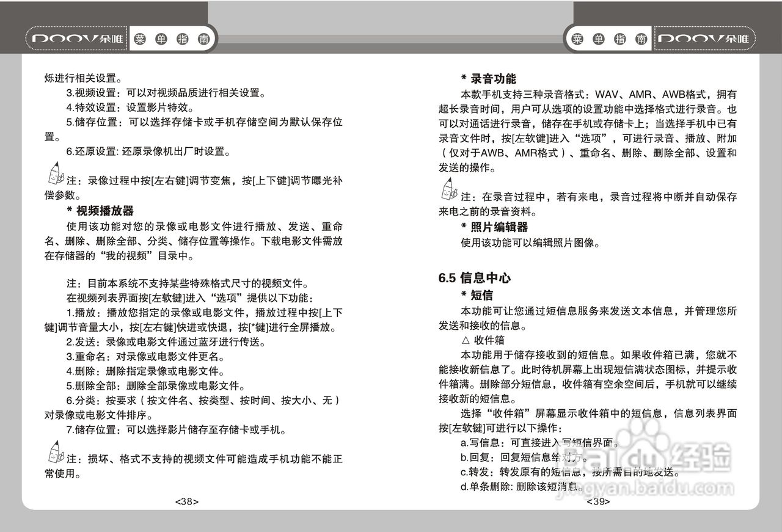Click the DOOV朵唯 logo on page 38 header
This screenshot has height=532, width=782.
tap(76, 40)
